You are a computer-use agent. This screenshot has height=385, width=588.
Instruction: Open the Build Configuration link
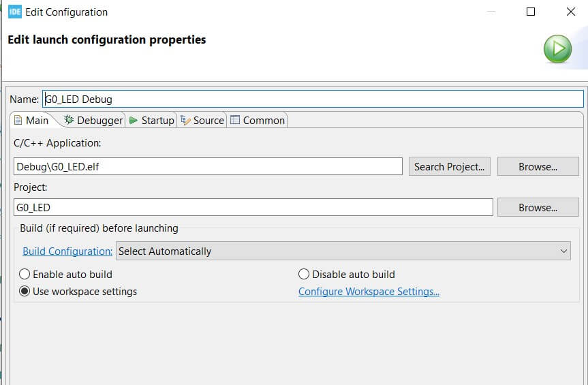pos(67,251)
